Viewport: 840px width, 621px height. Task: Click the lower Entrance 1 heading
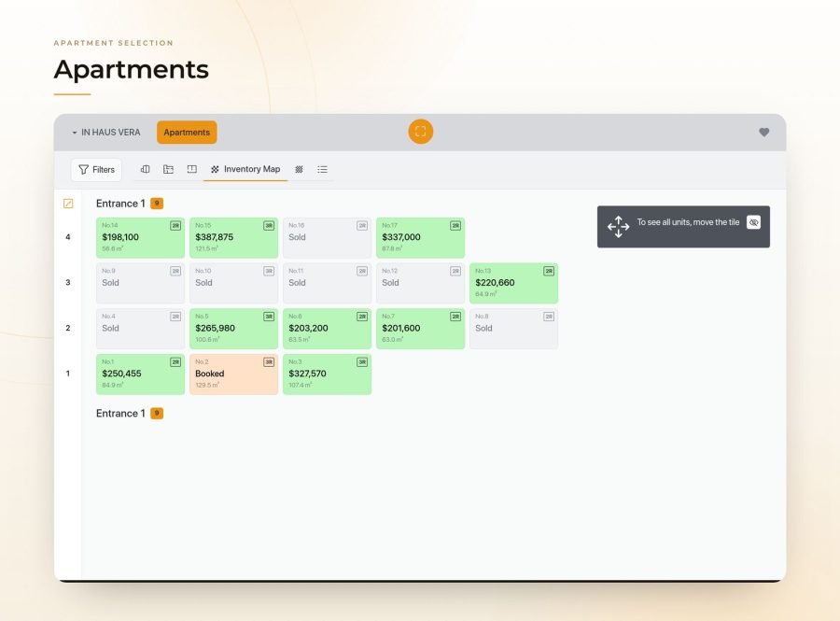pos(120,414)
